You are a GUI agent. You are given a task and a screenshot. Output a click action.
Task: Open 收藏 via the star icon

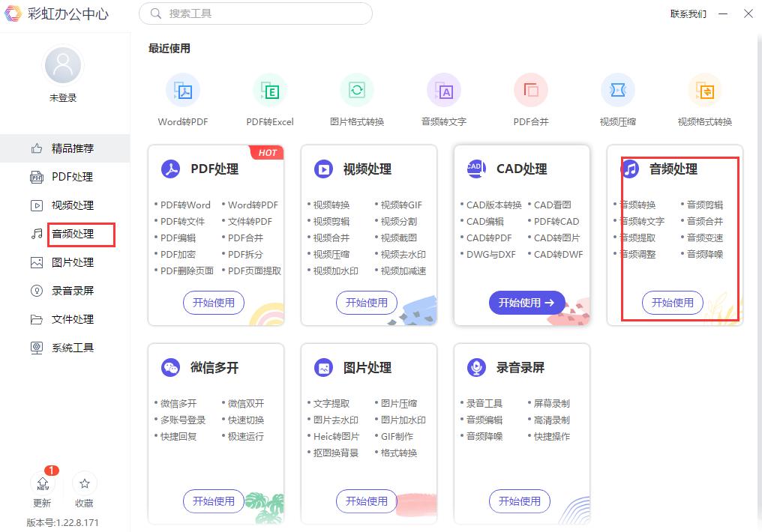tap(84, 483)
